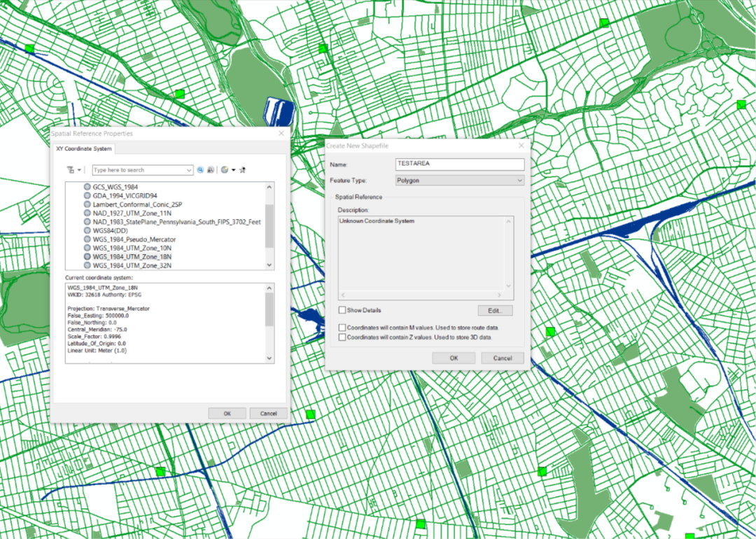Screen dimensions: 756x539
Task: Check Coordinates will contain M values
Action: (342, 328)
